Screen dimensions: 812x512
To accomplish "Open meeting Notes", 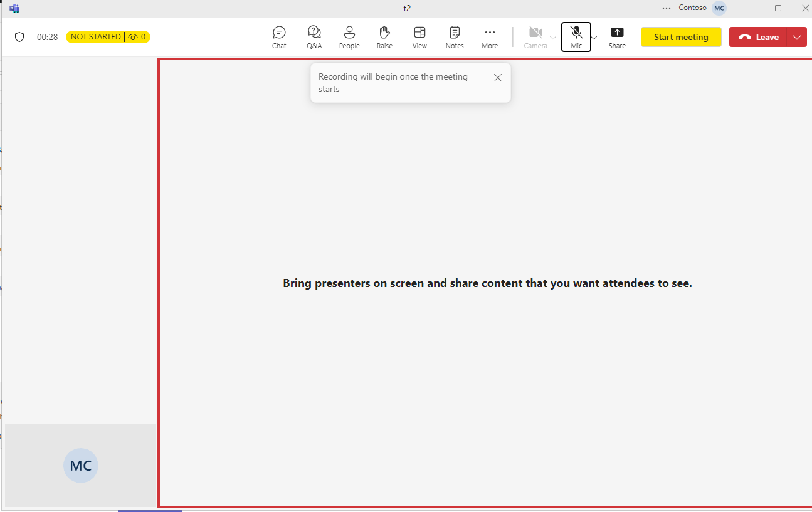I will [x=455, y=36].
